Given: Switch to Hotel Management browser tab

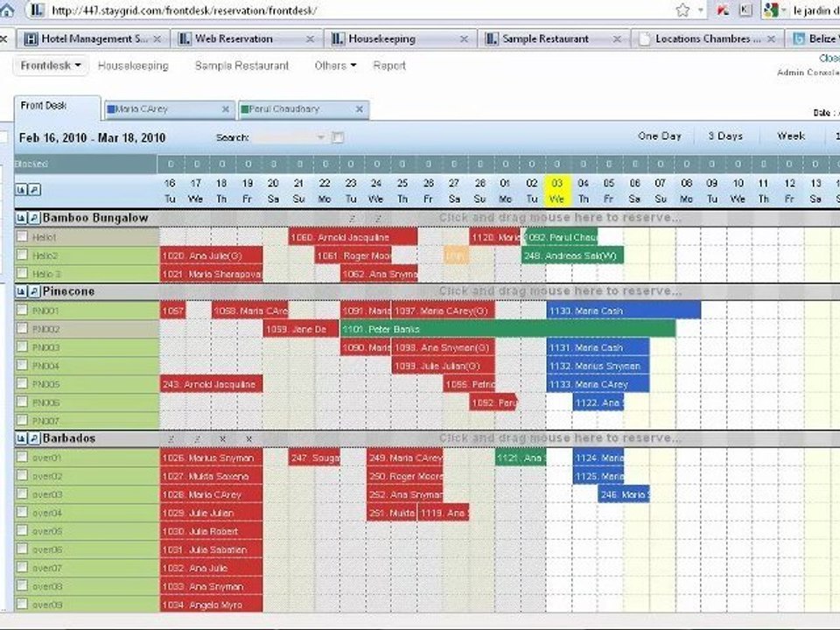Looking at the screenshot, I should click(94, 39).
